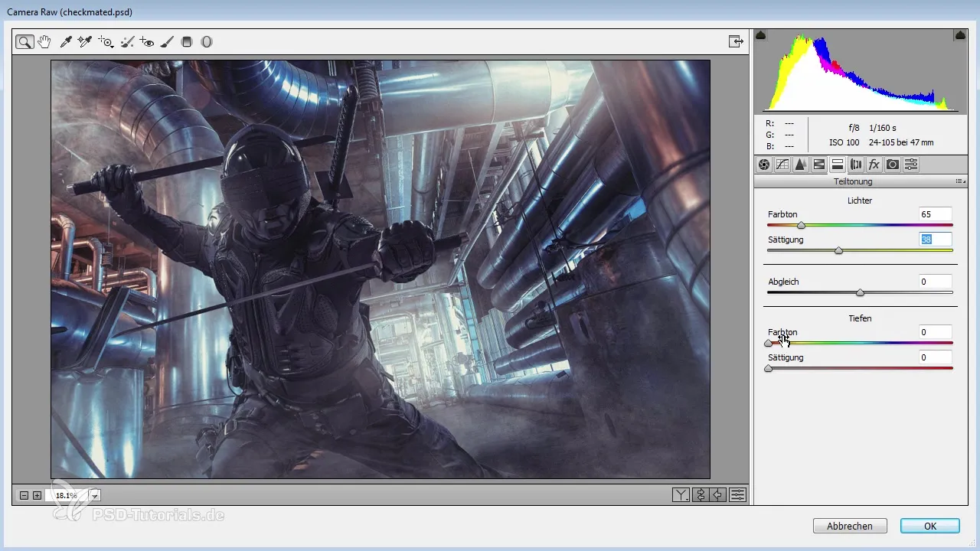The image size is (980, 551).
Task: Select the Radial Filter tool
Action: (206, 42)
